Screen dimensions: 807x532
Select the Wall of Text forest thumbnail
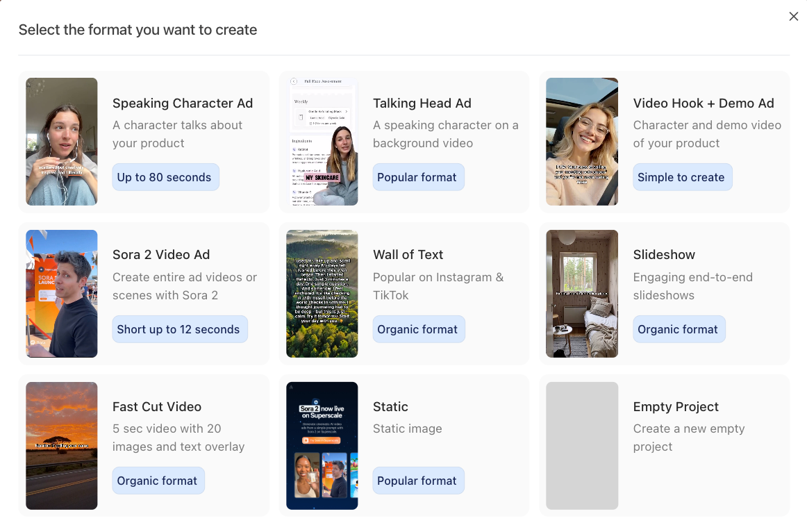(x=322, y=294)
